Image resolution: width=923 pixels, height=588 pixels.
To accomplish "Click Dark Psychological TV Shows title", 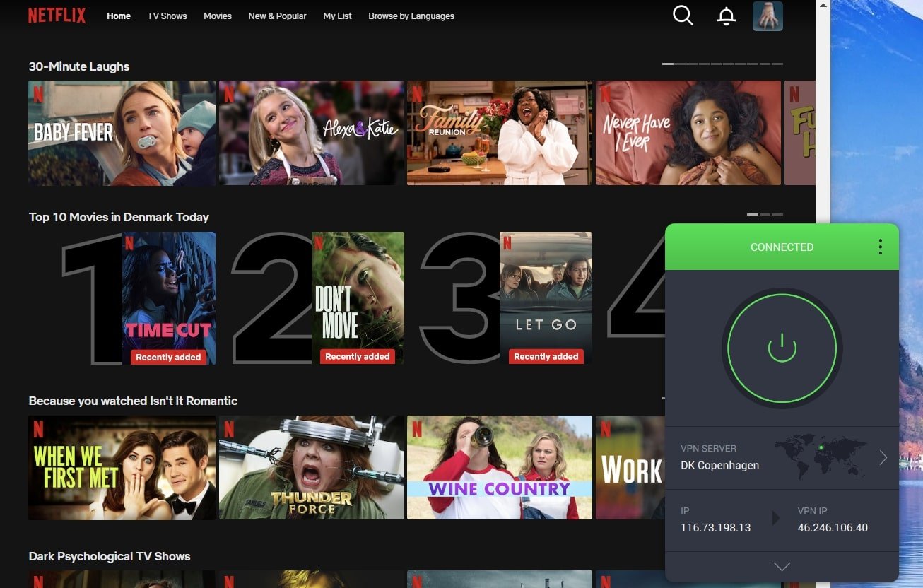I will [110, 556].
